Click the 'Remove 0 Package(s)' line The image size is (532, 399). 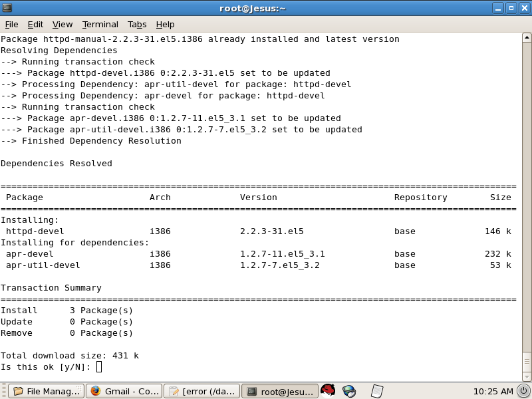[x=67, y=333]
